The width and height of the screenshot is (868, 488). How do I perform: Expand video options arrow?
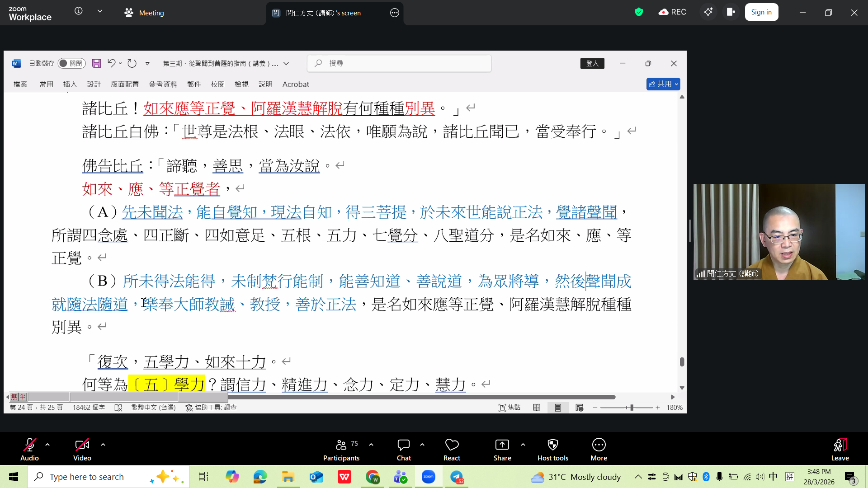pos(103,445)
